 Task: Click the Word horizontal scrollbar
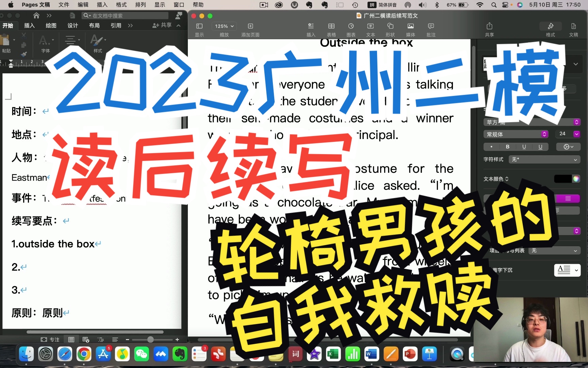(95, 332)
